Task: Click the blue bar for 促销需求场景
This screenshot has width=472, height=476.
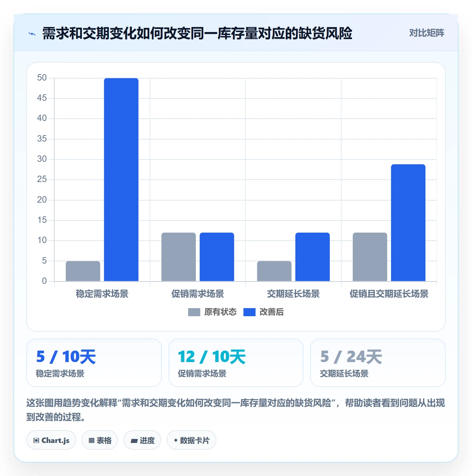Action: click(x=217, y=257)
